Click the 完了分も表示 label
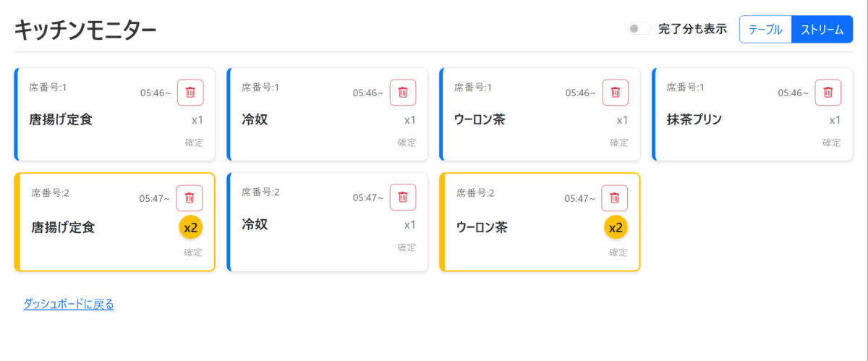 [x=692, y=30]
